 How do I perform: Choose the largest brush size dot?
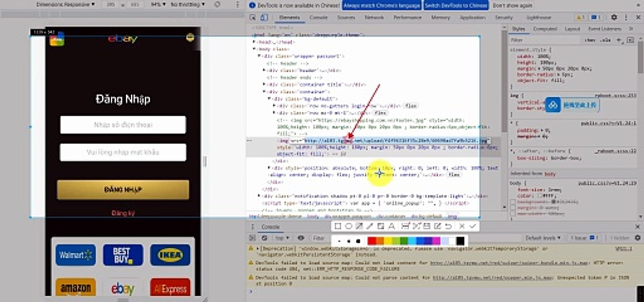point(358,241)
